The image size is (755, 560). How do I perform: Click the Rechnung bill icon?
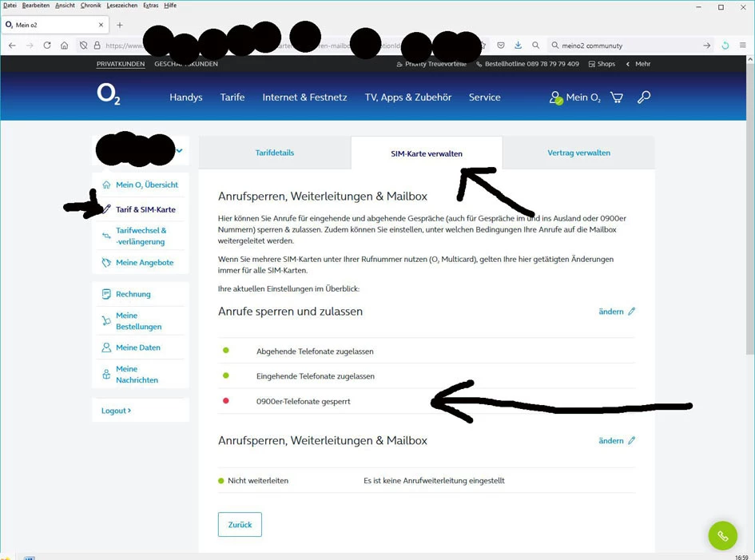click(x=106, y=294)
